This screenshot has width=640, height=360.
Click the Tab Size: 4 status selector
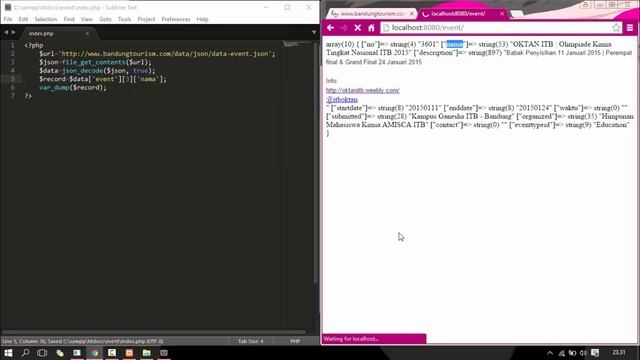point(251,341)
